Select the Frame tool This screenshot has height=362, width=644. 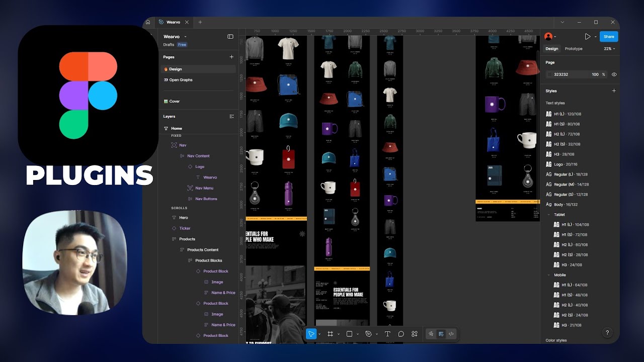click(331, 334)
